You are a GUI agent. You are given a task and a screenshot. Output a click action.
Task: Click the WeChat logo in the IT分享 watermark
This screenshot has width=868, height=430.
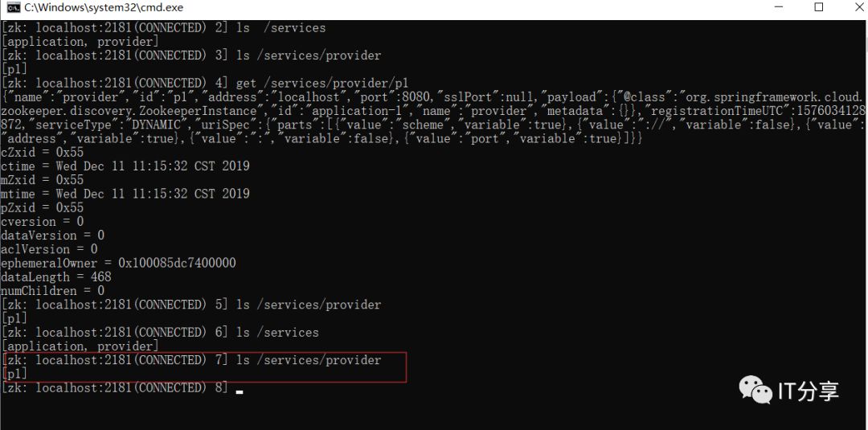coord(756,390)
